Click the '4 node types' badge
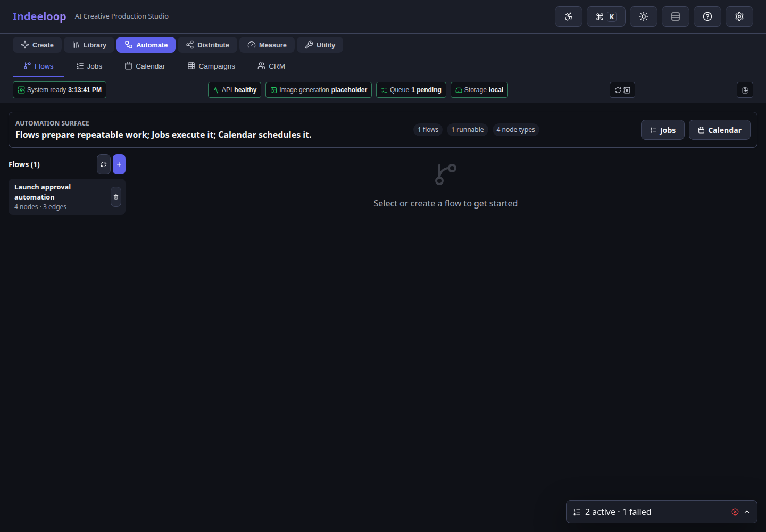Viewport: 766px width, 532px height. pos(516,130)
